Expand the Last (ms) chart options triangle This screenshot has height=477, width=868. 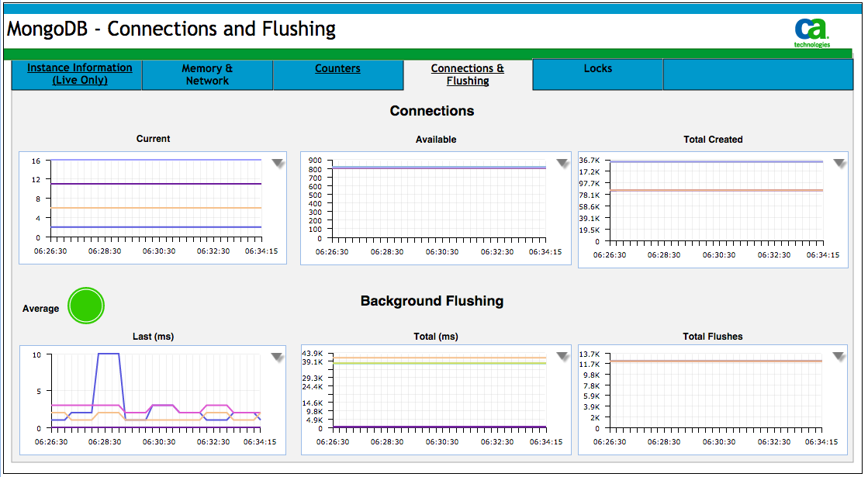point(278,358)
